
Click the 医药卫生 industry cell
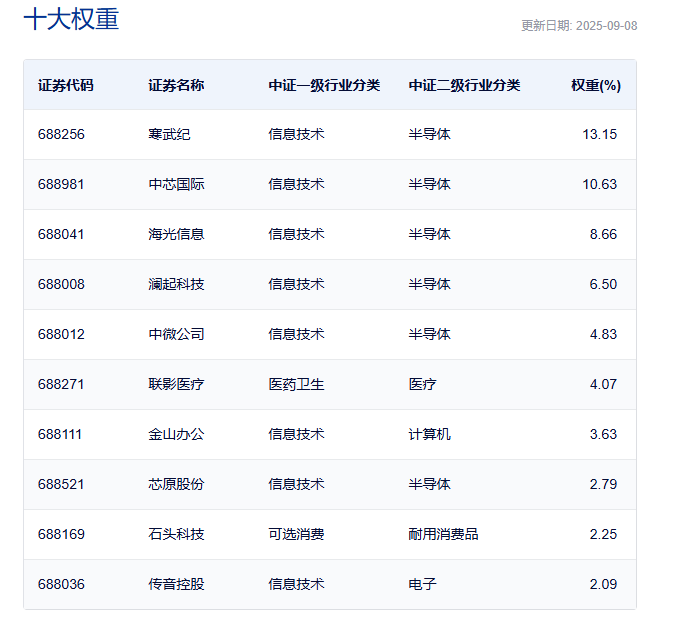coord(296,384)
